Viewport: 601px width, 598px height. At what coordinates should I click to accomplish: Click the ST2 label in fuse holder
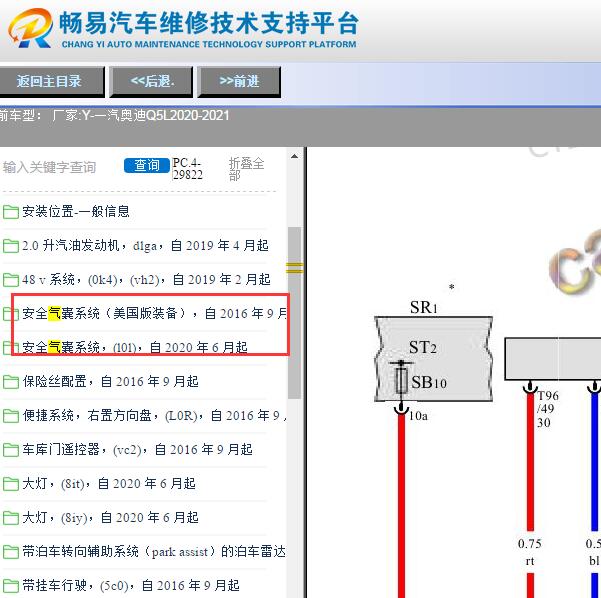pyautogui.click(x=423, y=348)
